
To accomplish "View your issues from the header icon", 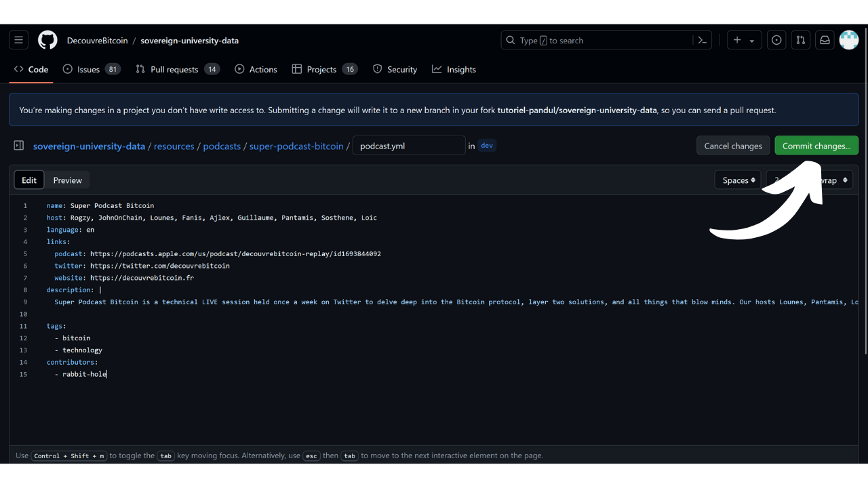I will [776, 41].
